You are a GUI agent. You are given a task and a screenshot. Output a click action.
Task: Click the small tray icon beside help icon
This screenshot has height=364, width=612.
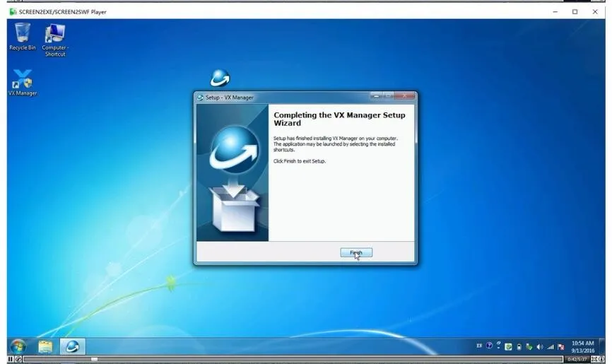[x=498, y=346]
